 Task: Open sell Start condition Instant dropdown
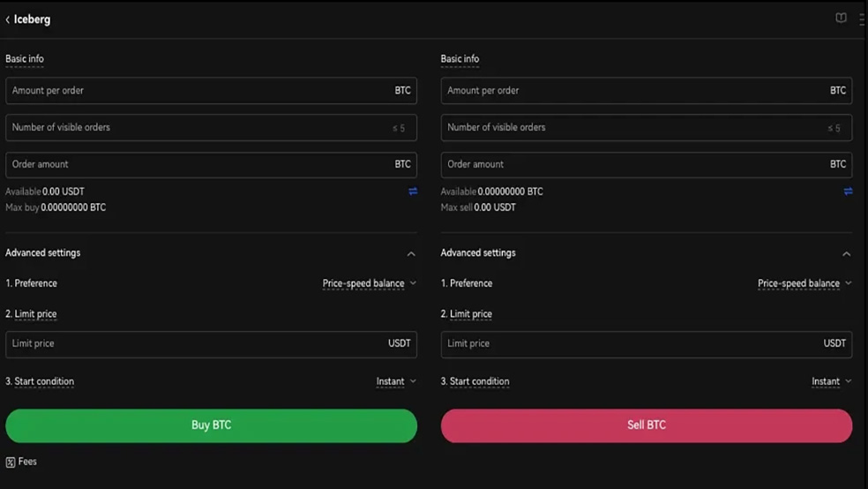click(x=832, y=381)
